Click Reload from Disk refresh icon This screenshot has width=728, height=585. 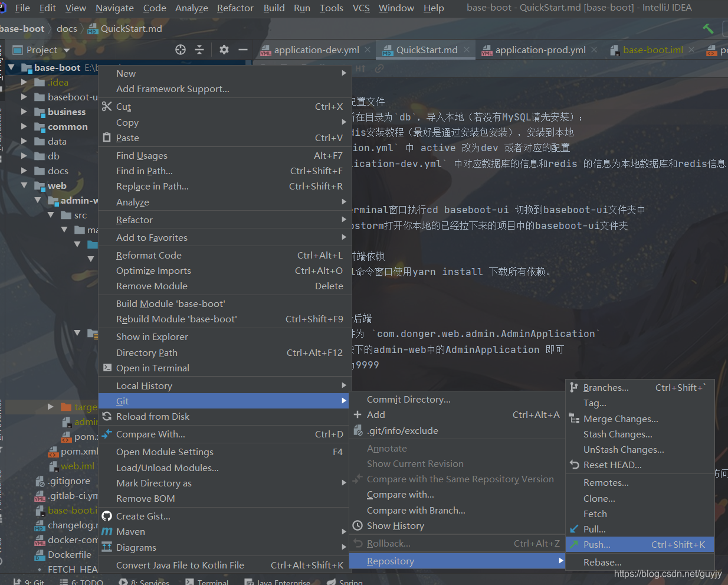(x=107, y=416)
